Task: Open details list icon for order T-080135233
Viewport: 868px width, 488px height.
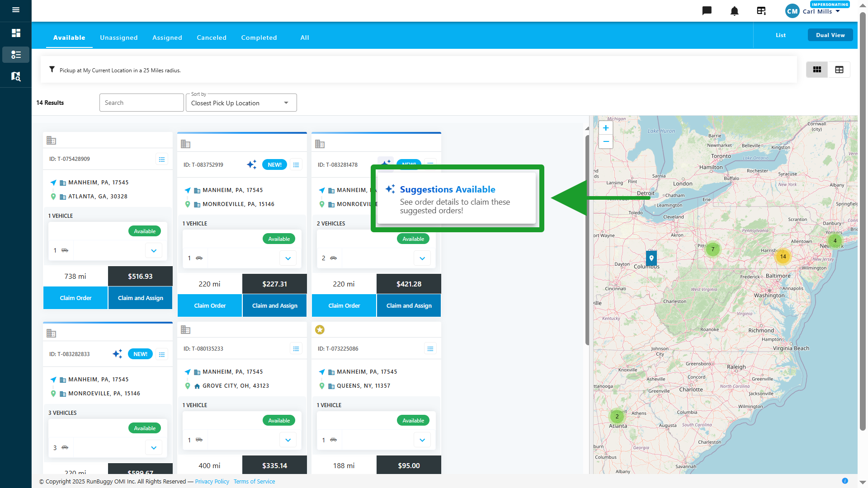Action: [296, 349]
